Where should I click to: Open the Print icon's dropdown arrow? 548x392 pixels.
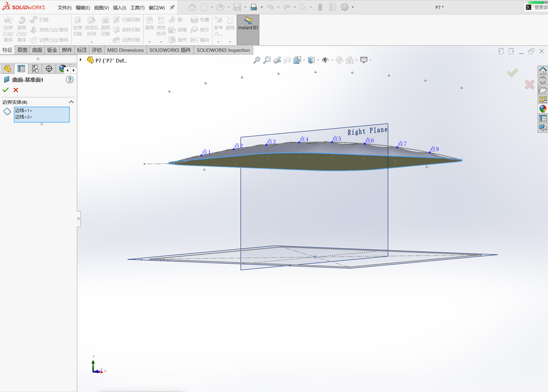261,7
